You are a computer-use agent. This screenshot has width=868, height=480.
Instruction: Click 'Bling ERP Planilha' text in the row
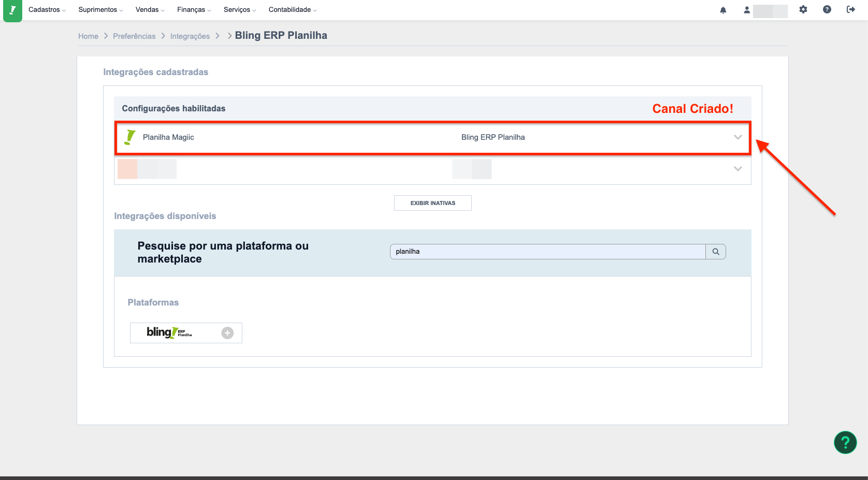pos(493,137)
